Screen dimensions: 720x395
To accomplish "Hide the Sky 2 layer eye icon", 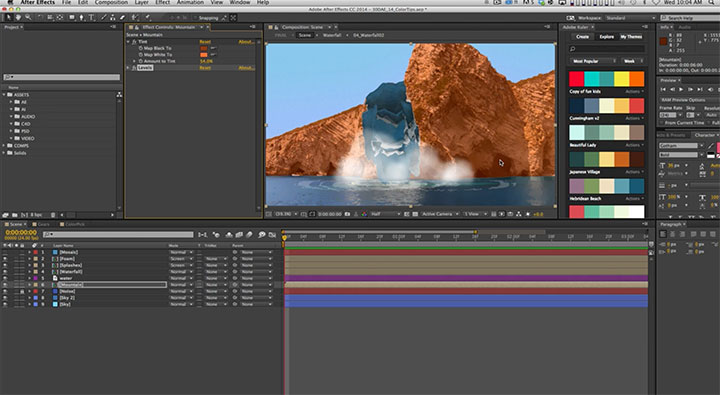I will pos(5,298).
